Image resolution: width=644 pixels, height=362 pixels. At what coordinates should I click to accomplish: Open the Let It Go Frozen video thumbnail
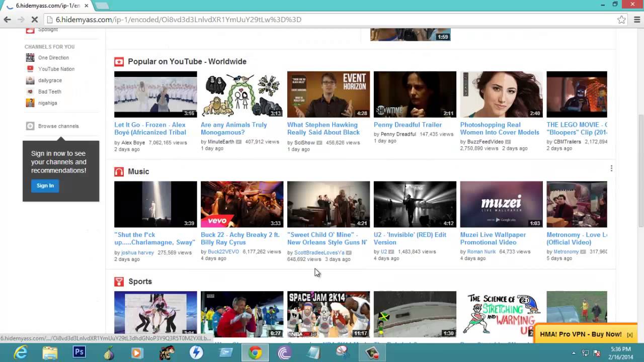pos(155,95)
